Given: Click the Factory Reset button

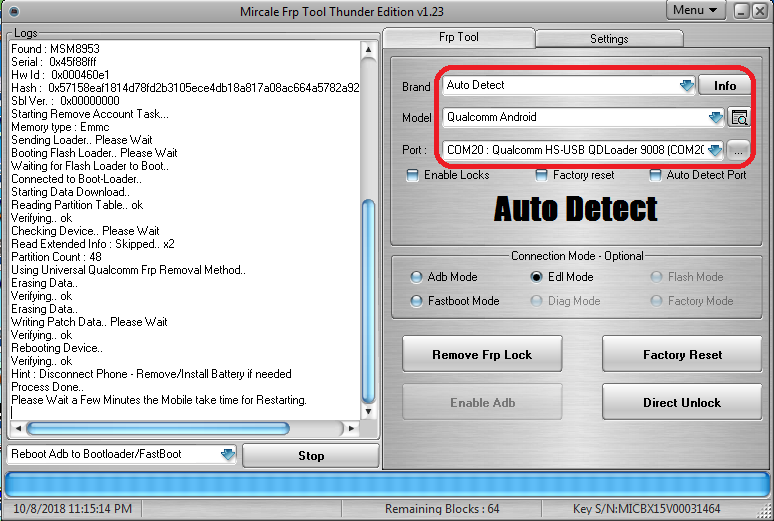Looking at the screenshot, I should (682, 355).
